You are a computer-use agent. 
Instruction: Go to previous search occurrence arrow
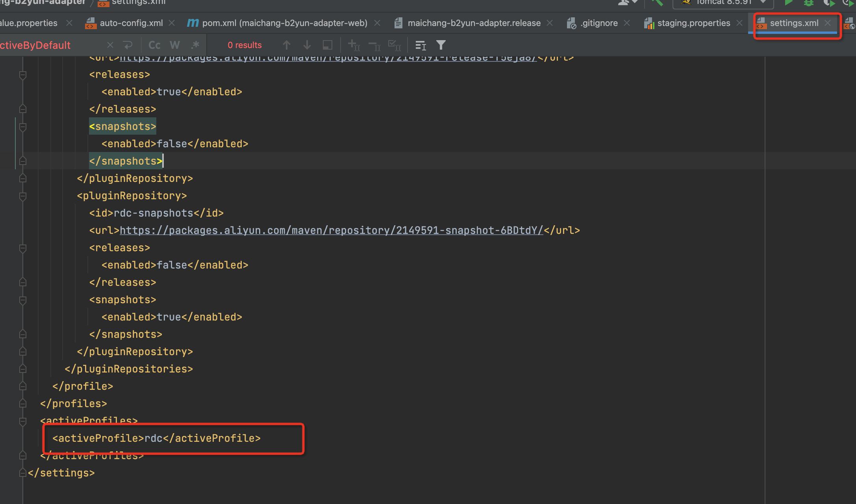click(x=287, y=45)
